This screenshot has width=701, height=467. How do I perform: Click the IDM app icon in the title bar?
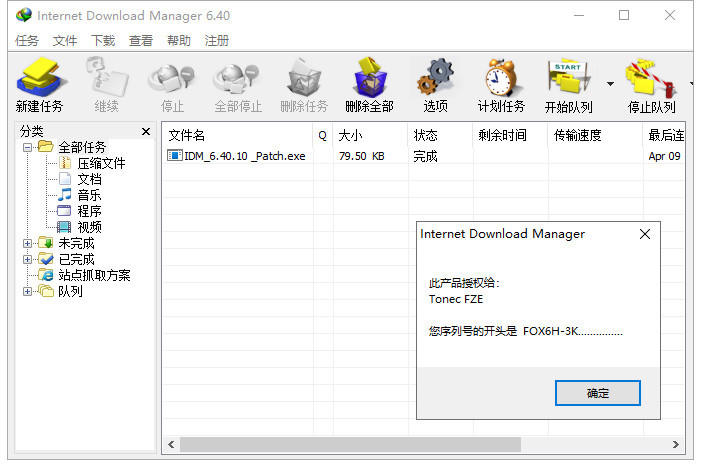tap(24, 15)
